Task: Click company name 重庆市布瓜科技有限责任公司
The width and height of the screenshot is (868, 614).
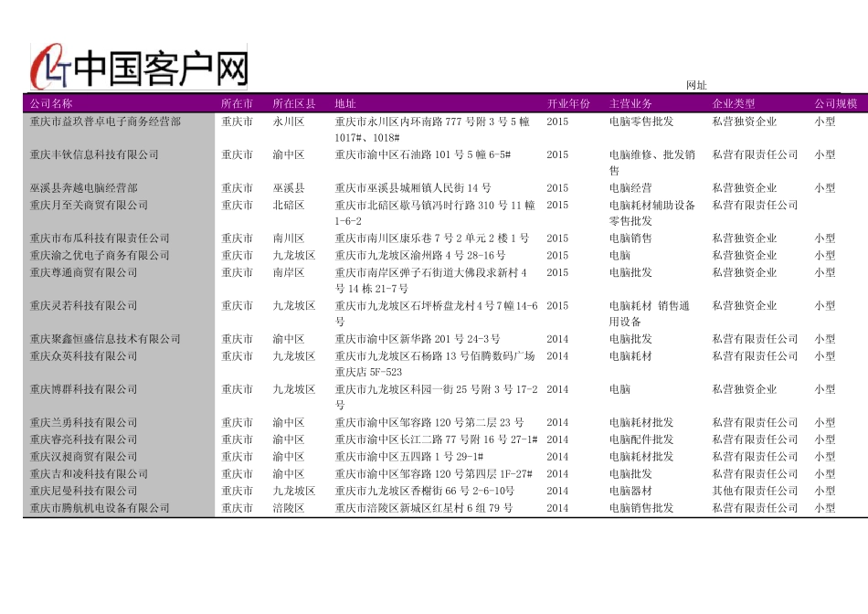Action: [100, 238]
